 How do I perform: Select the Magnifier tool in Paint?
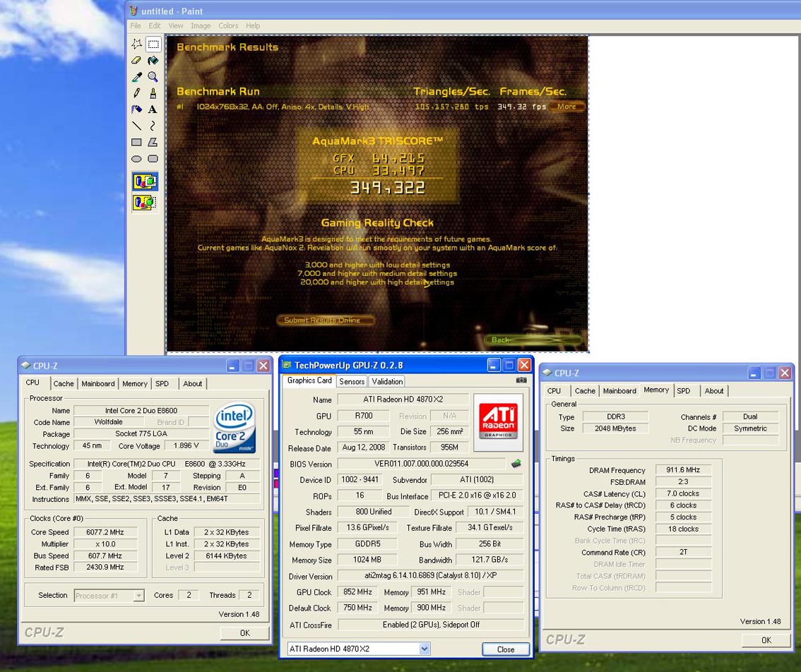coord(153,77)
